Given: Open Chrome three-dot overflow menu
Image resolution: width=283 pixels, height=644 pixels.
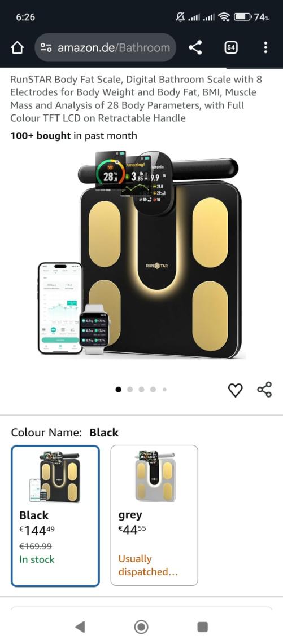Looking at the screenshot, I should tap(265, 47).
